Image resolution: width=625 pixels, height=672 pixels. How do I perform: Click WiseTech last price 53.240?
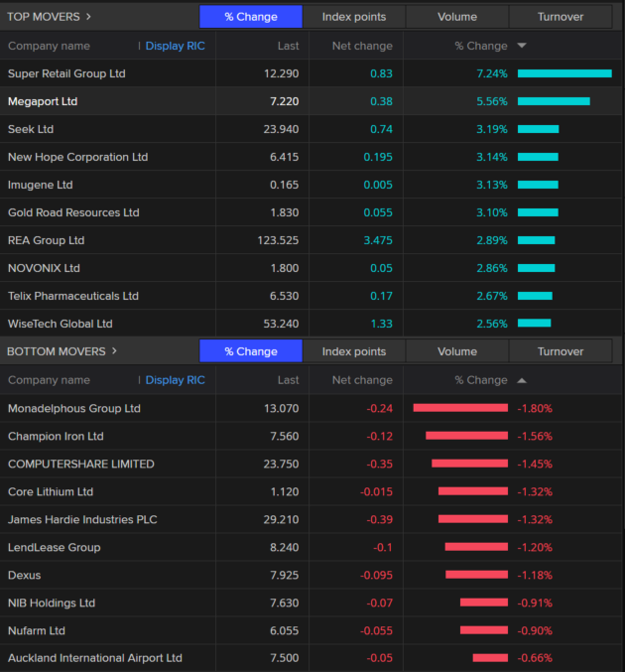click(281, 324)
